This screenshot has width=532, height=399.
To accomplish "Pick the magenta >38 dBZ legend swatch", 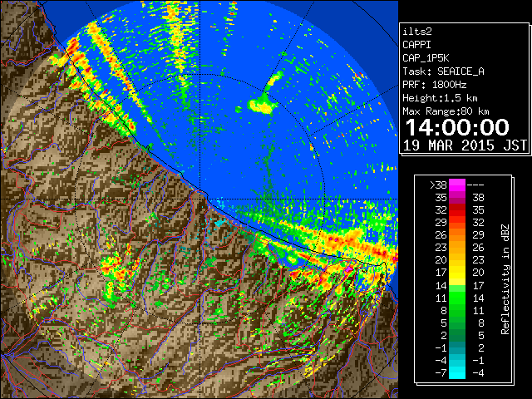I will pos(457,185).
